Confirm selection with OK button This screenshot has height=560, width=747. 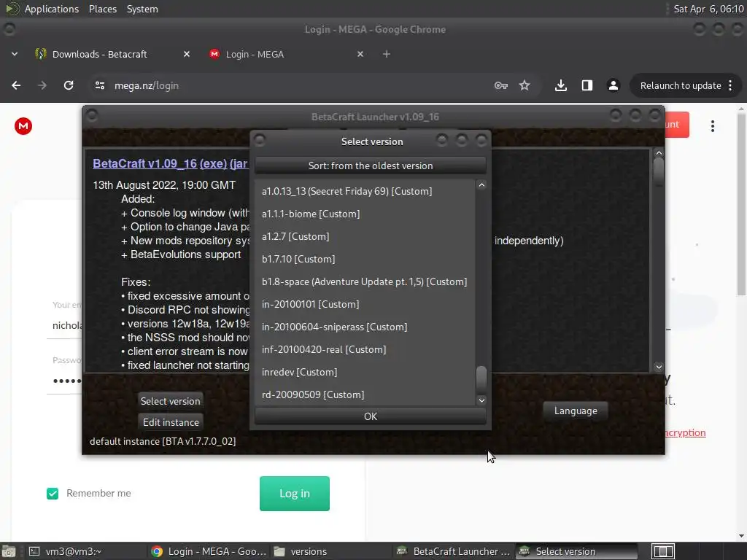point(370,416)
